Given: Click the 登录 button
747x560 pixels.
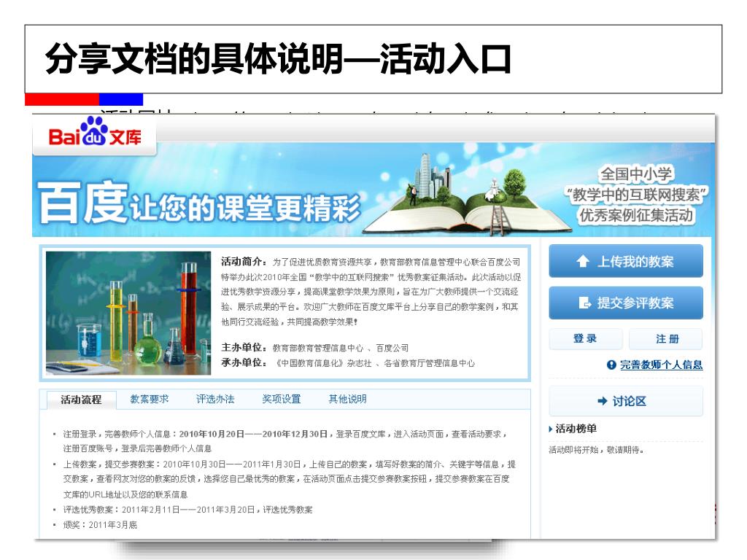Looking at the screenshot, I should pyautogui.click(x=586, y=338).
